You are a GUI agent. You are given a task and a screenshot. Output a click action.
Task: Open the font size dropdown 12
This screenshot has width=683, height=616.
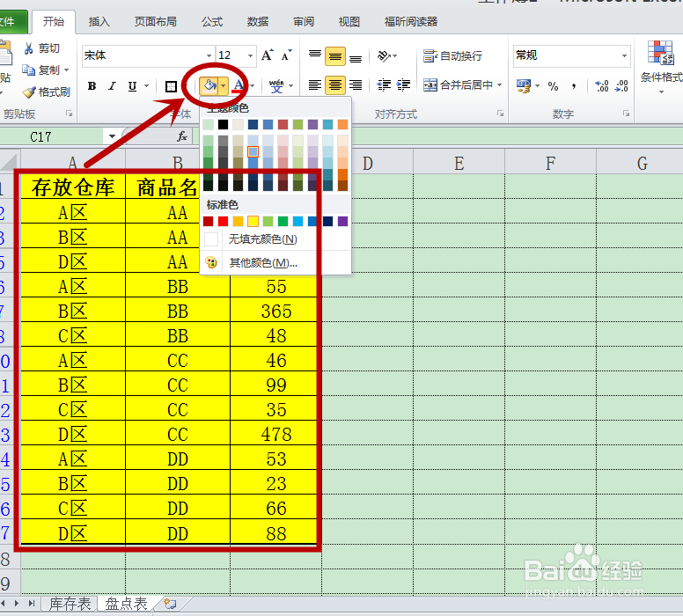tap(250, 55)
